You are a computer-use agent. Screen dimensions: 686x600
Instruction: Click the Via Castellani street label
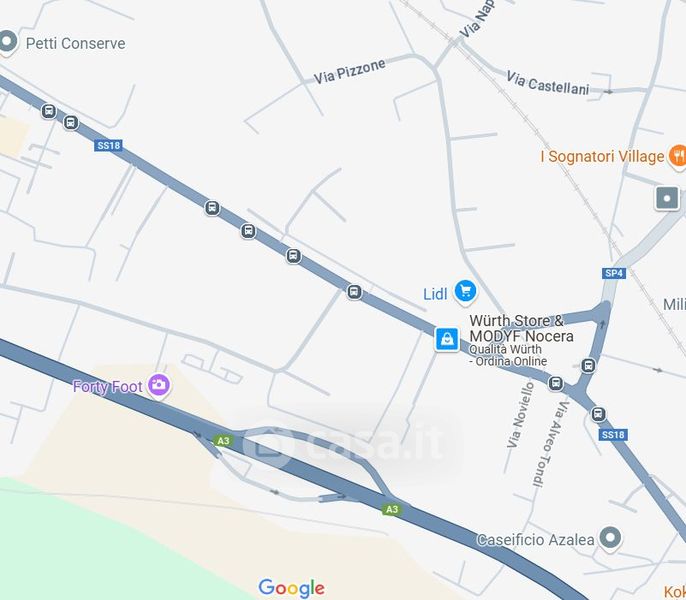coord(547,83)
